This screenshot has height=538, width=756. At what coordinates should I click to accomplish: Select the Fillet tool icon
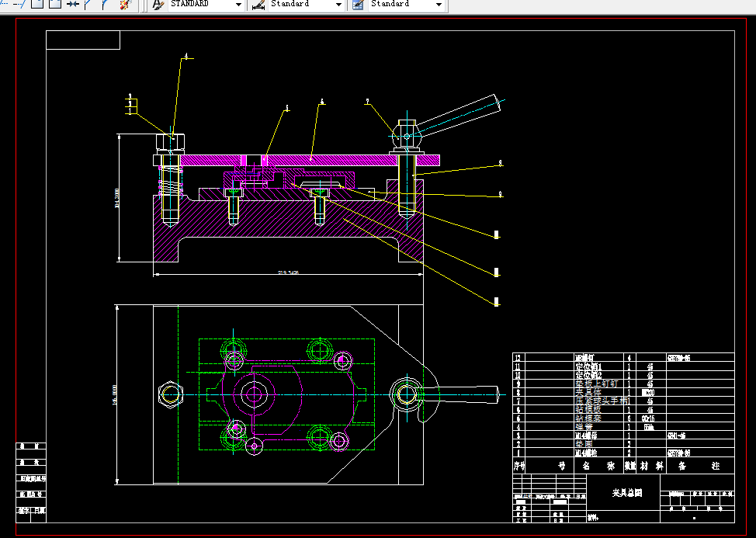[x=104, y=5]
